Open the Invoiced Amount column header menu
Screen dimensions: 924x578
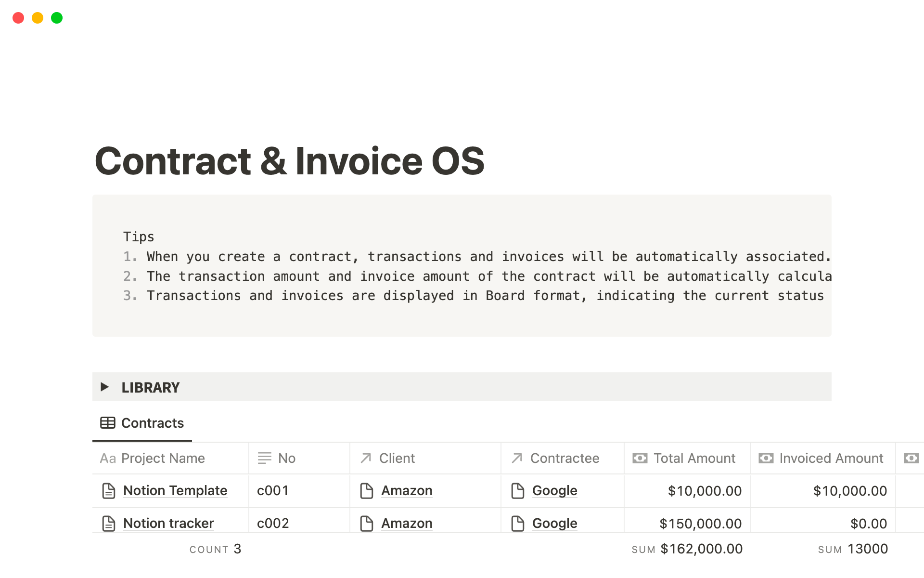click(831, 458)
